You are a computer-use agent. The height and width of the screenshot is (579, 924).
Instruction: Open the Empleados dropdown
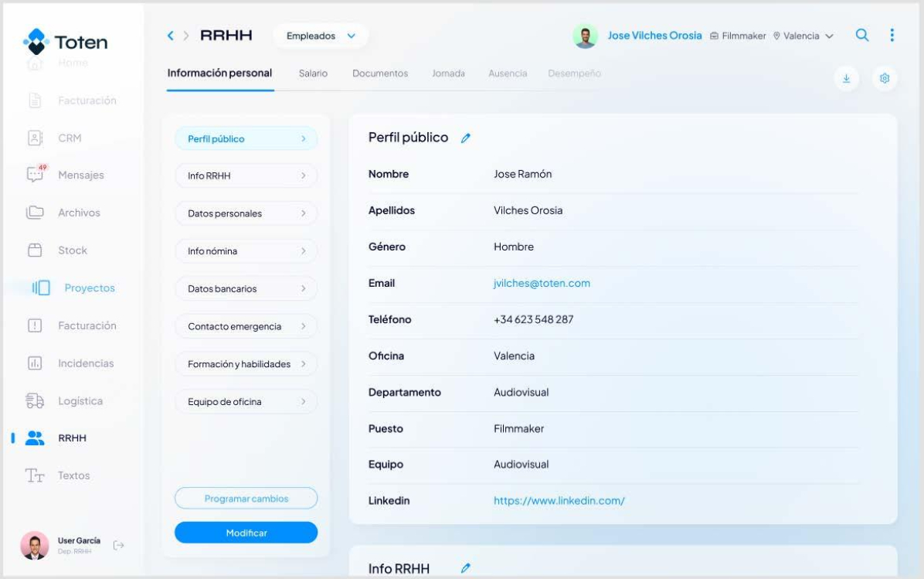(321, 36)
